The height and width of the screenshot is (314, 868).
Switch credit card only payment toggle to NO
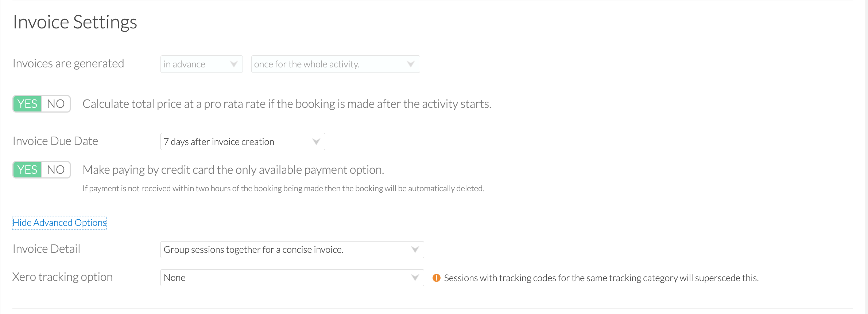pos(56,170)
